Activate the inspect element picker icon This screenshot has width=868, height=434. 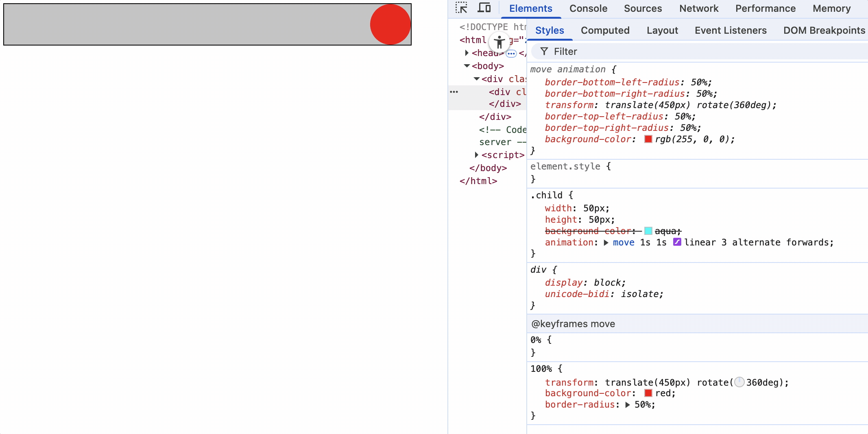coord(461,8)
